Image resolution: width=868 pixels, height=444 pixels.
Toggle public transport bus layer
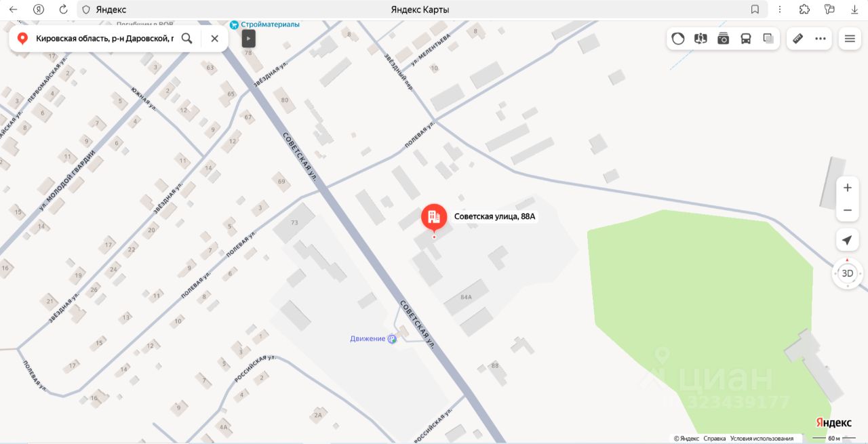coord(746,39)
